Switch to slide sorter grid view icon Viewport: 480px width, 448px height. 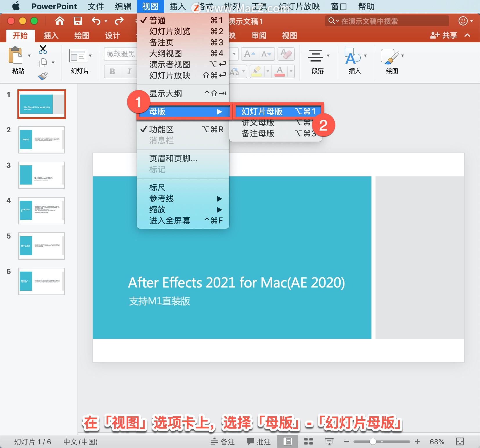click(308, 442)
